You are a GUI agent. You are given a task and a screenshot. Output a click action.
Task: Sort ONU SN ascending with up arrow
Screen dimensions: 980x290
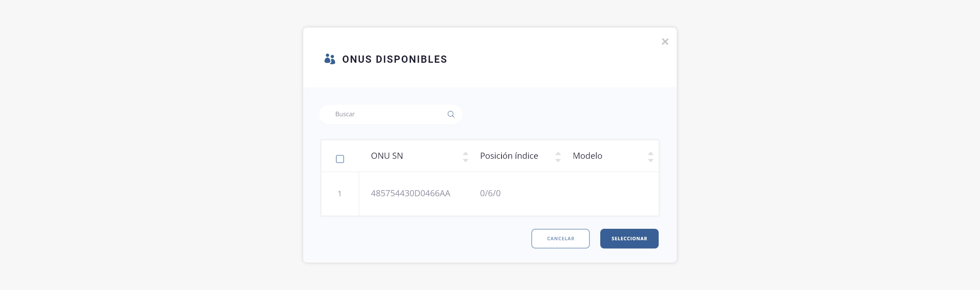pos(465,153)
